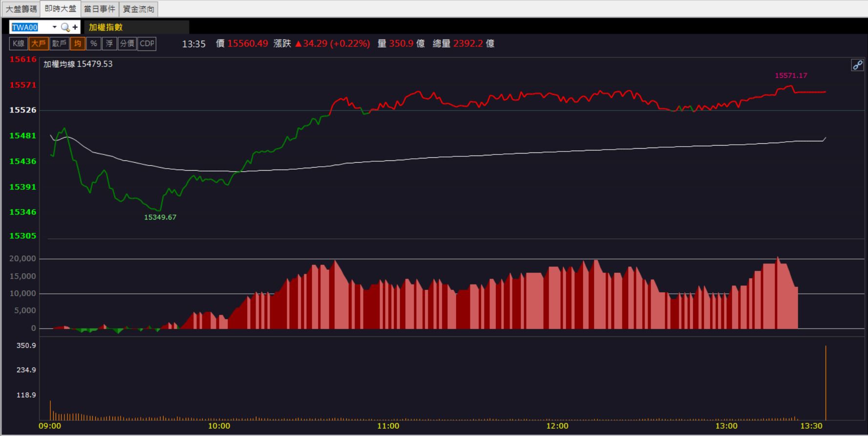Screen dimensions: 868x436
Task: Click the total volume value 2392.2
Action: click(468, 44)
